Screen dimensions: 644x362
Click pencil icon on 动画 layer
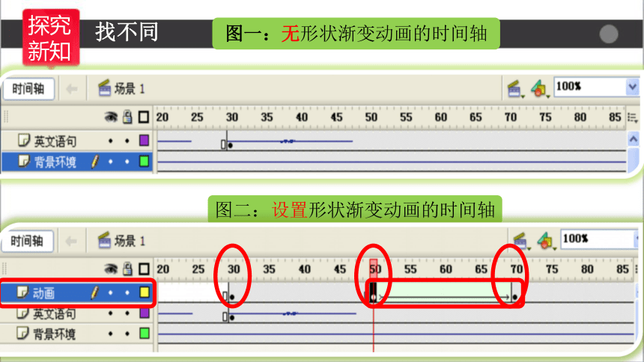click(95, 292)
